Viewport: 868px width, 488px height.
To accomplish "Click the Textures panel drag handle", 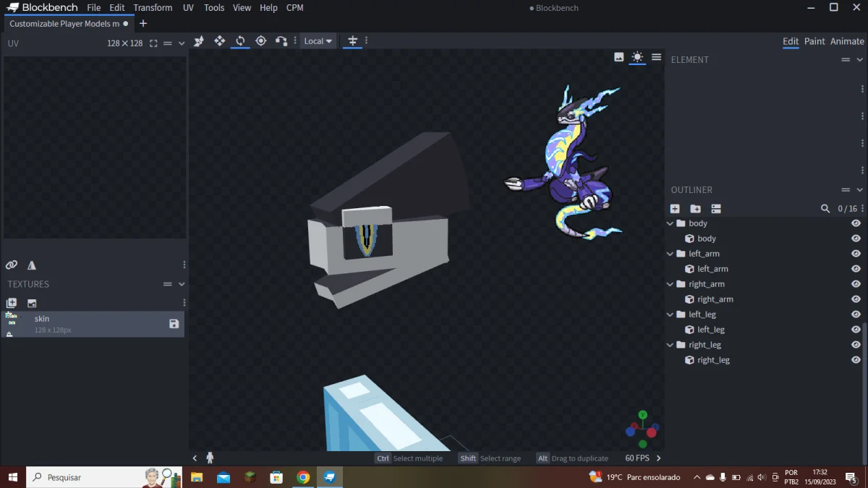I will 168,284.
